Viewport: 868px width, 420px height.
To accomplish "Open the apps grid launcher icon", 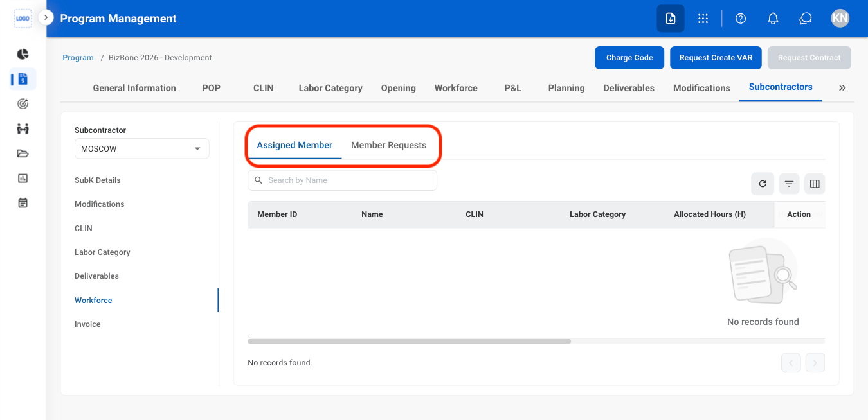I will 703,19.
